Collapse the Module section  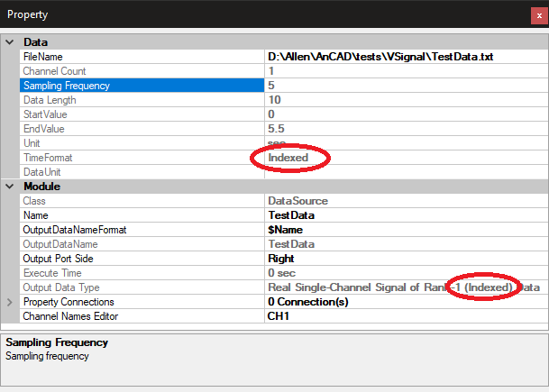[x=11, y=187]
